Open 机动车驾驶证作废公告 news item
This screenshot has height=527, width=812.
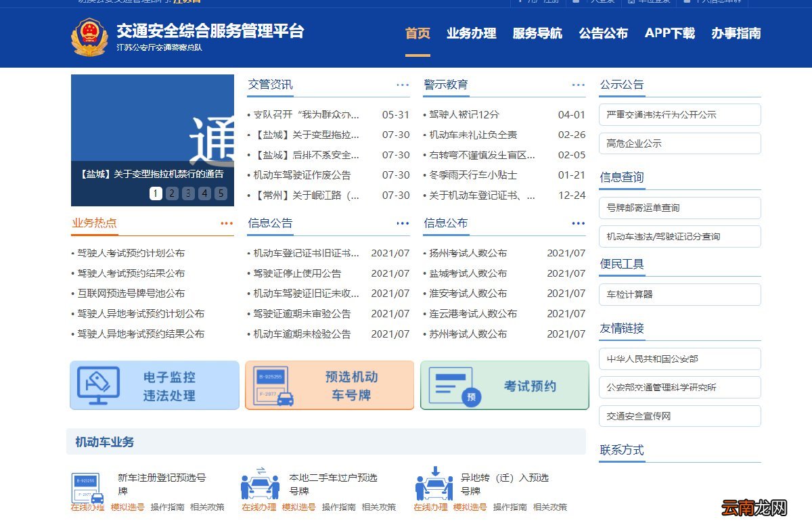(x=302, y=175)
